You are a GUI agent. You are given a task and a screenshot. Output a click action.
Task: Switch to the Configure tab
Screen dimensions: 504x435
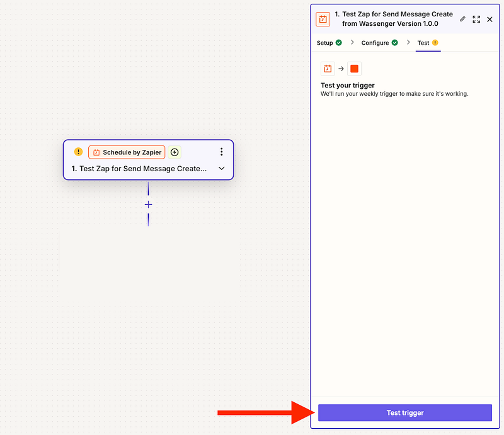pos(375,43)
